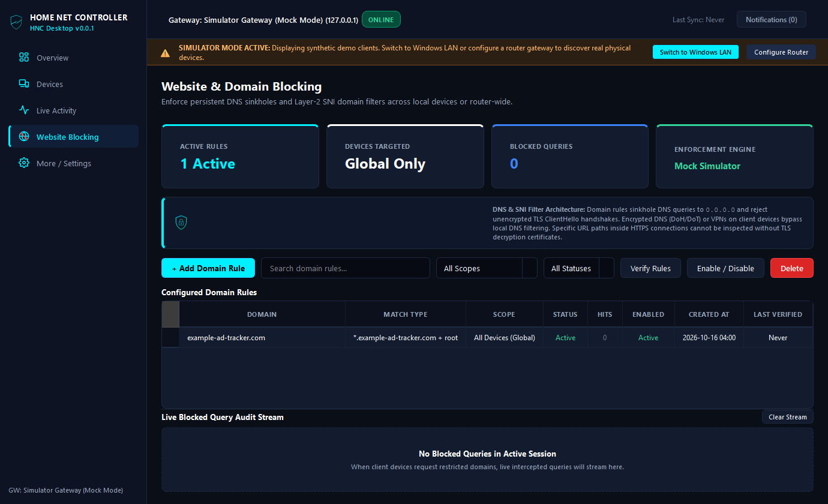The width and height of the screenshot is (828, 504).
Task: Click the SCOPE column header
Action: pyautogui.click(x=504, y=314)
